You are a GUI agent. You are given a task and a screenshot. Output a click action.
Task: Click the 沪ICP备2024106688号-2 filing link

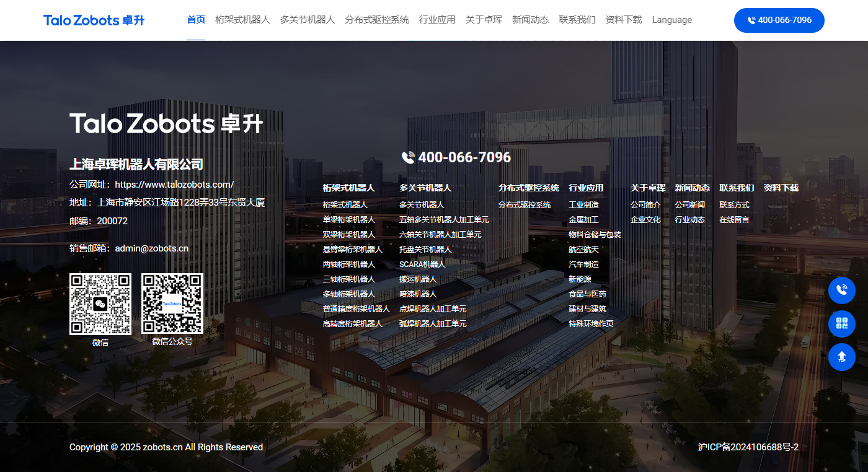click(x=747, y=447)
